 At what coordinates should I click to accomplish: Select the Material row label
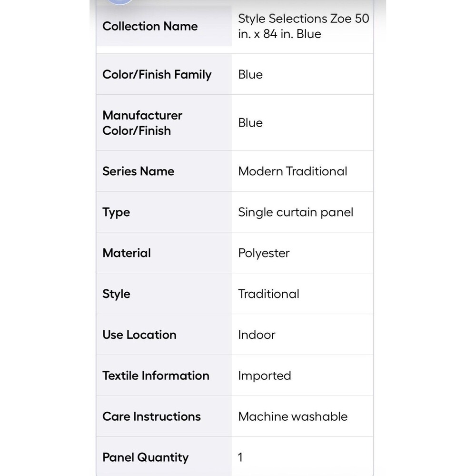(x=127, y=253)
